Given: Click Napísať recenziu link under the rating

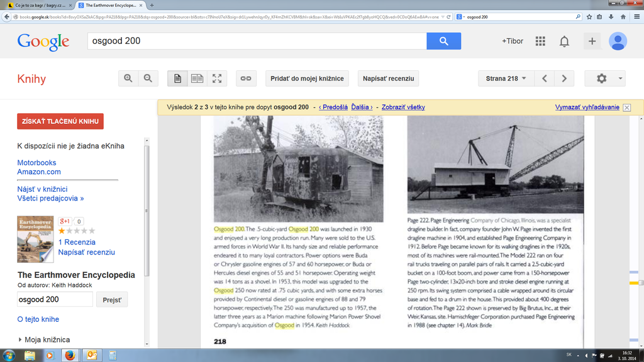Looking at the screenshot, I should coord(87,253).
